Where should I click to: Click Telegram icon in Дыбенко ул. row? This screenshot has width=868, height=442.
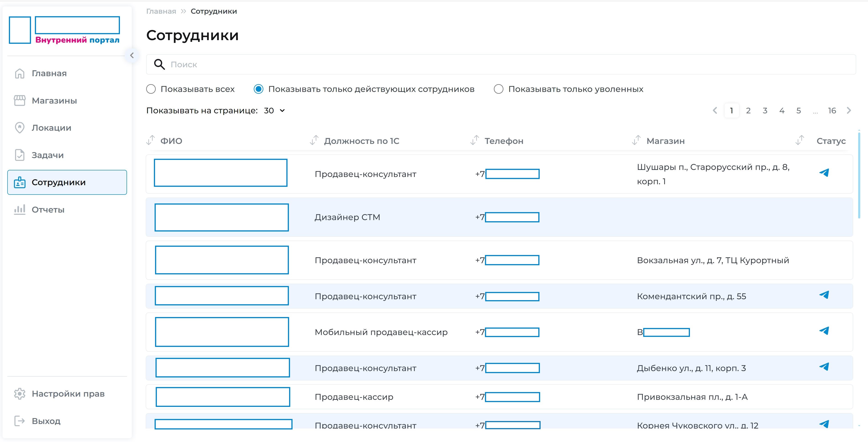coord(824,367)
